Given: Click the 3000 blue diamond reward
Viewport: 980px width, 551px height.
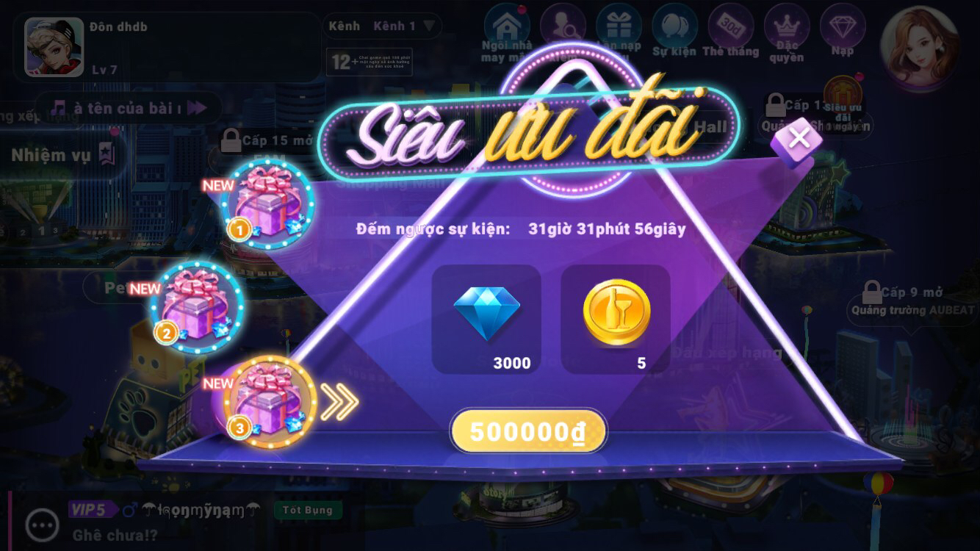Looking at the screenshot, I should click(x=486, y=320).
